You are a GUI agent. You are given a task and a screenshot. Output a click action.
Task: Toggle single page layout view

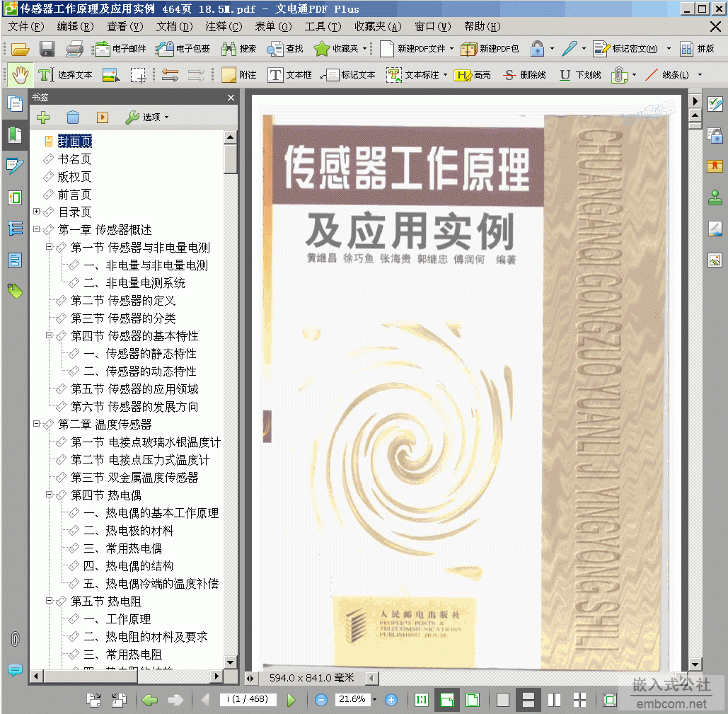(503, 700)
